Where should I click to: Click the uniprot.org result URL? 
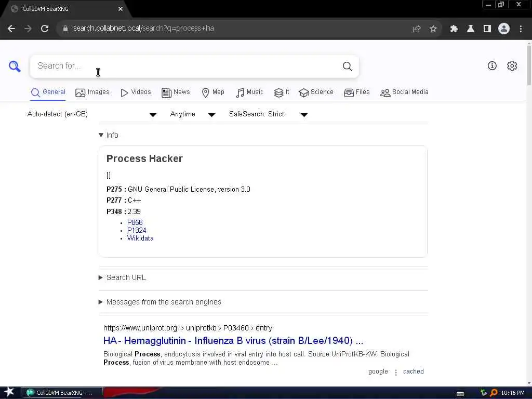point(188,328)
